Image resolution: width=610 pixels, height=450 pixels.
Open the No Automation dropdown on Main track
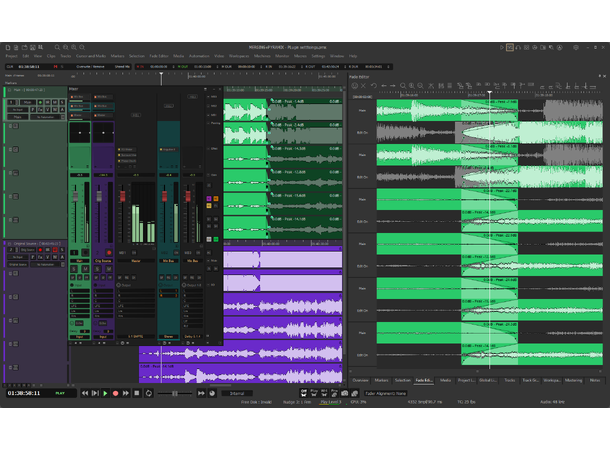point(47,117)
